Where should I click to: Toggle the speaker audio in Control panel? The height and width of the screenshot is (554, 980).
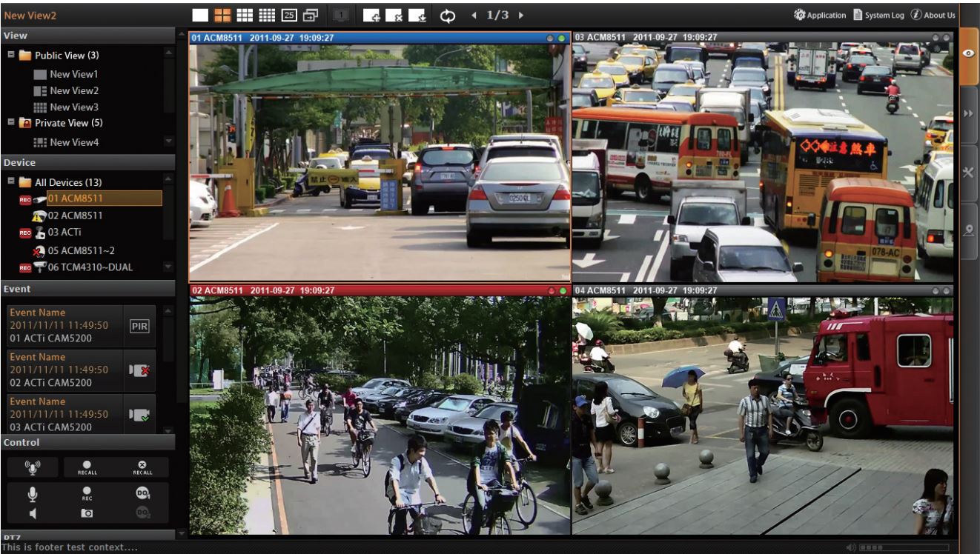33,513
